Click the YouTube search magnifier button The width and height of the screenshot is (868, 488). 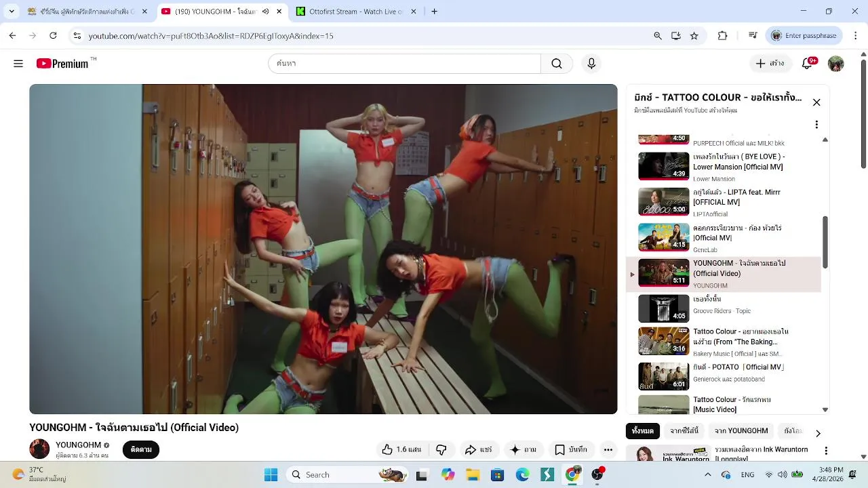tap(557, 64)
